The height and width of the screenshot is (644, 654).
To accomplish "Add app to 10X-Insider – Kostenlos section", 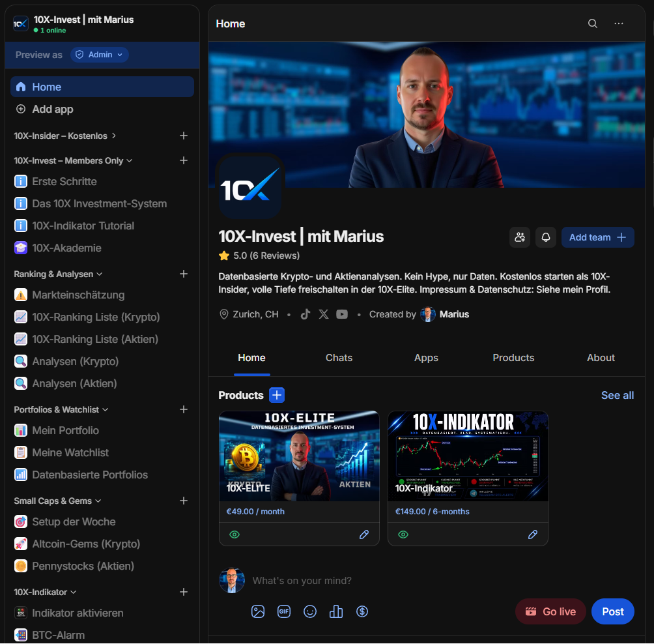I will tap(184, 136).
